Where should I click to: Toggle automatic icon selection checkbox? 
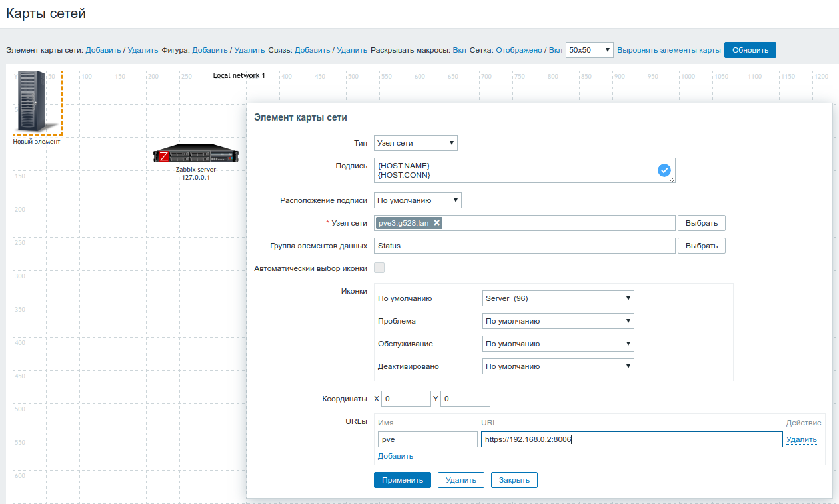(379, 268)
